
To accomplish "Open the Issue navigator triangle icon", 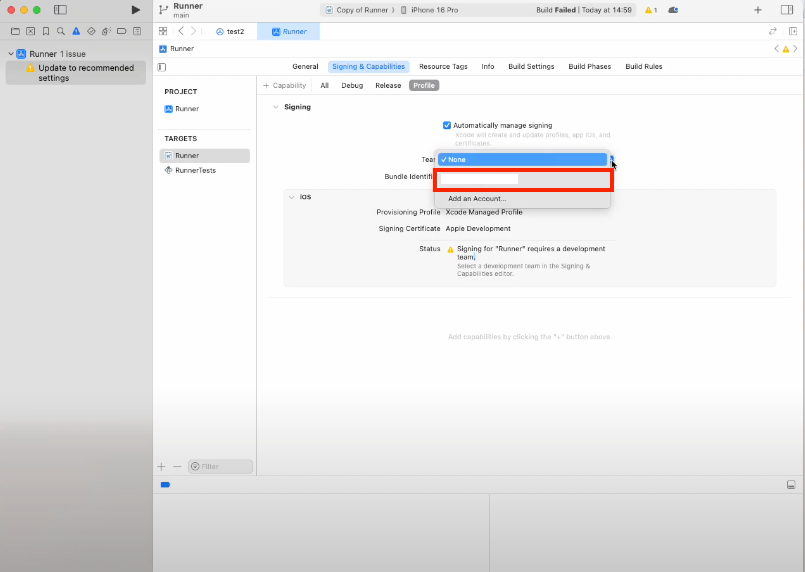I will click(x=76, y=31).
